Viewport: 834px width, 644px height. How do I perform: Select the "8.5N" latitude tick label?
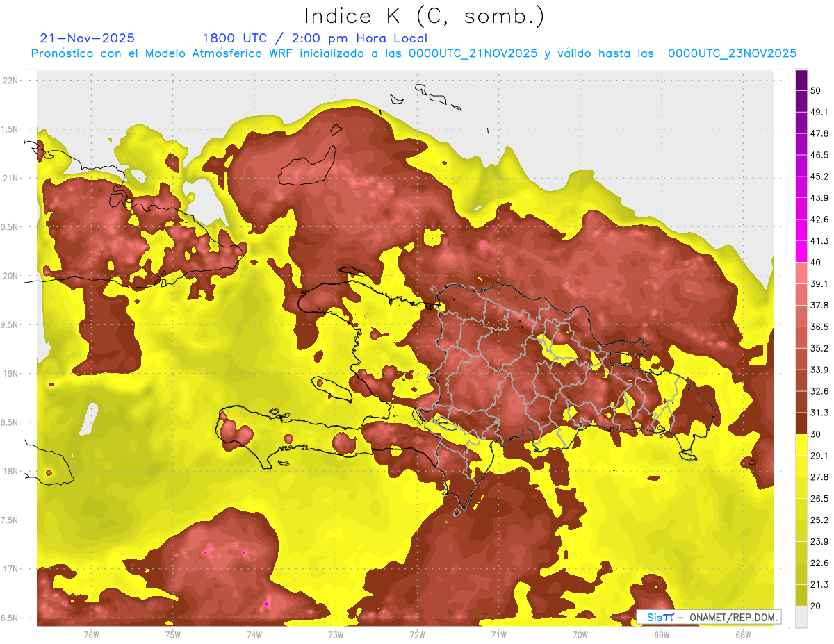pos(10,423)
